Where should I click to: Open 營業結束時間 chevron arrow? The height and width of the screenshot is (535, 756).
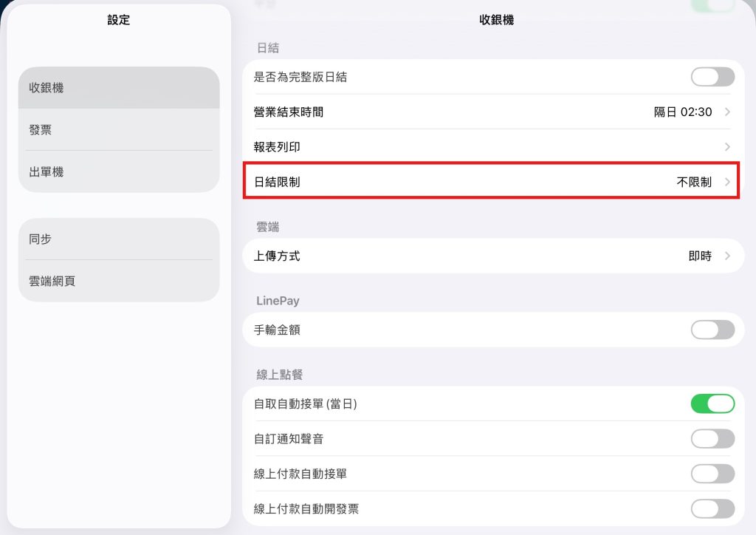[727, 112]
